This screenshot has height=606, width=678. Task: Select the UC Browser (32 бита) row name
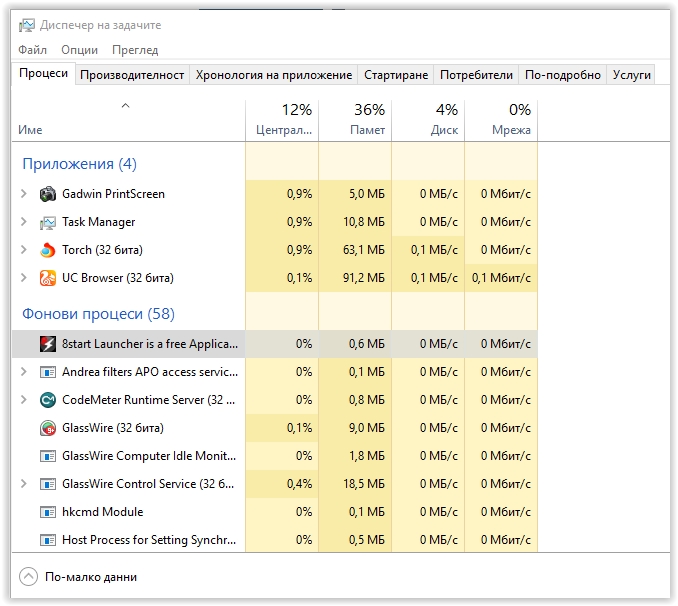118,278
